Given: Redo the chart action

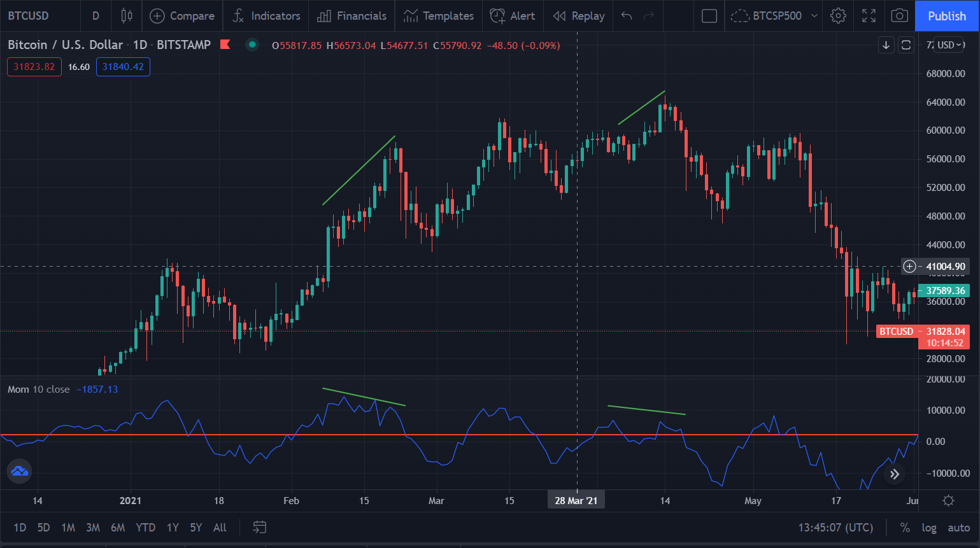Looking at the screenshot, I should point(649,16).
